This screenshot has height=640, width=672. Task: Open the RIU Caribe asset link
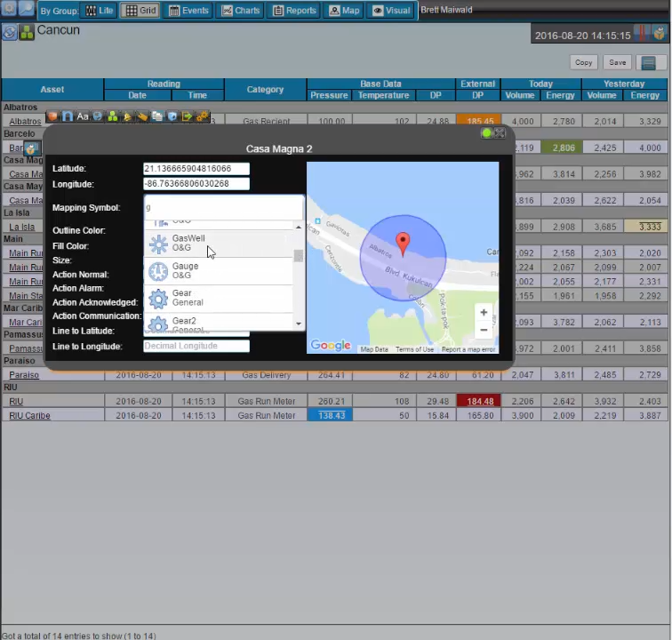pos(29,416)
